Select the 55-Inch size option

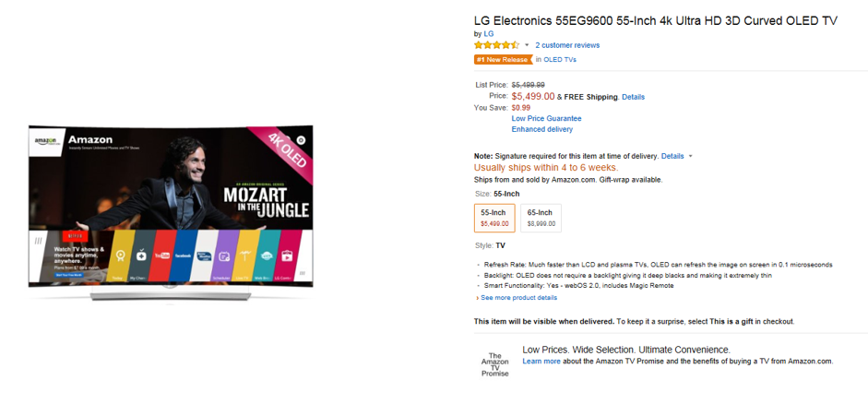pyautogui.click(x=494, y=218)
